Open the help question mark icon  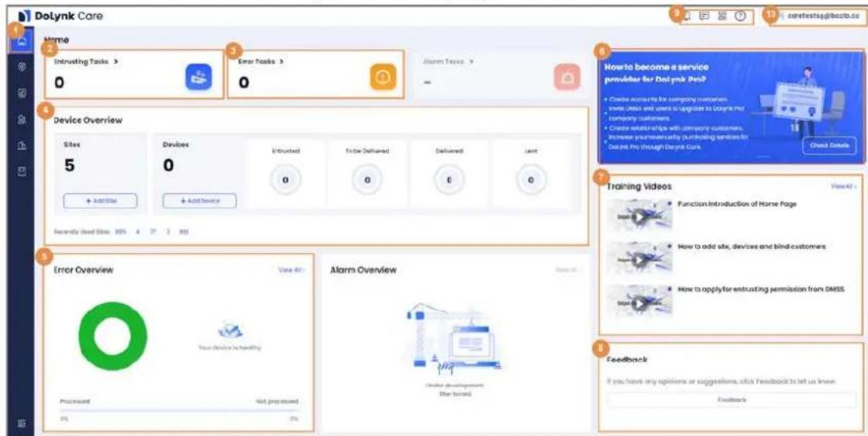coord(740,16)
